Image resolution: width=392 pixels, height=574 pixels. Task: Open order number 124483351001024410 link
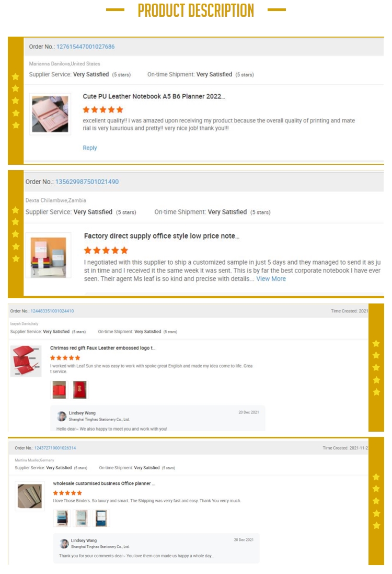point(52,311)
